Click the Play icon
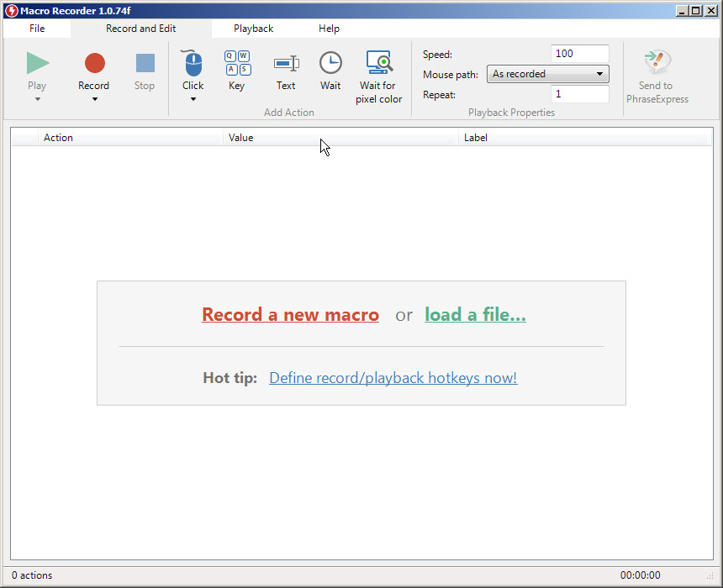 click(x=37, y=61)
